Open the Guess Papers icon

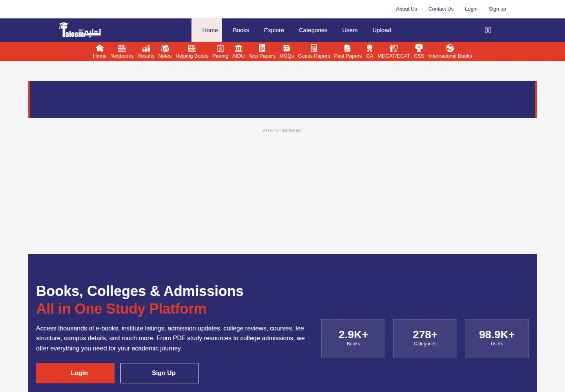tap(314, 48)
